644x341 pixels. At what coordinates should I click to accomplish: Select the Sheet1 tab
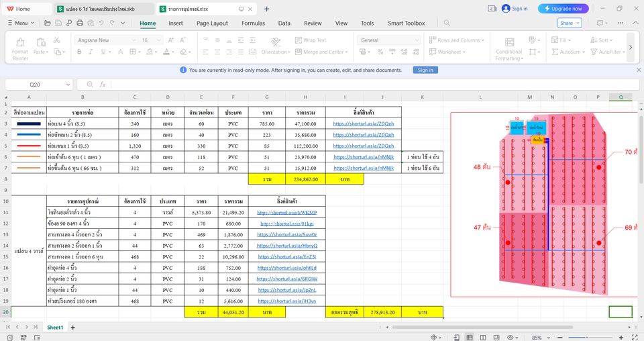coord(55,328)
